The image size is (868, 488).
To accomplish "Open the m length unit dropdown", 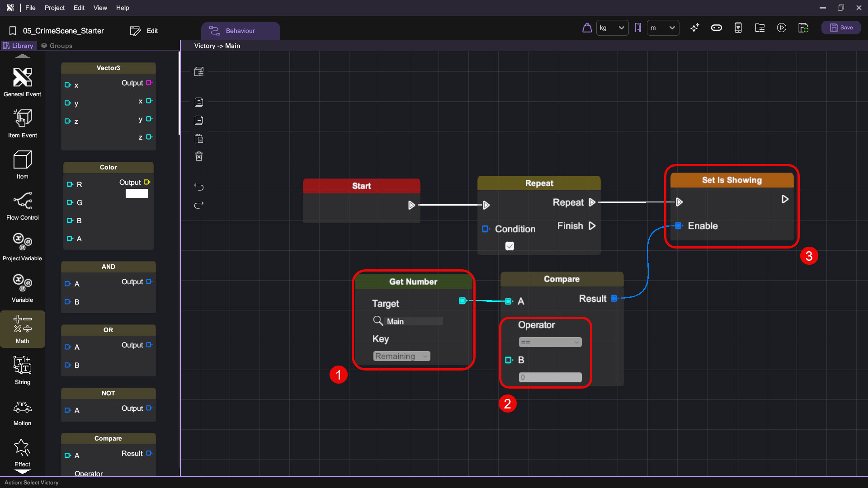I will tap(663, 28).
